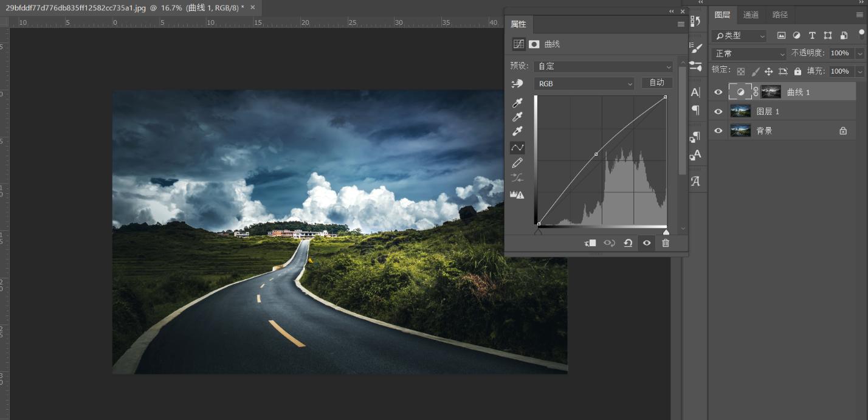Click the white point slider under the histogram

pos(666,232)
